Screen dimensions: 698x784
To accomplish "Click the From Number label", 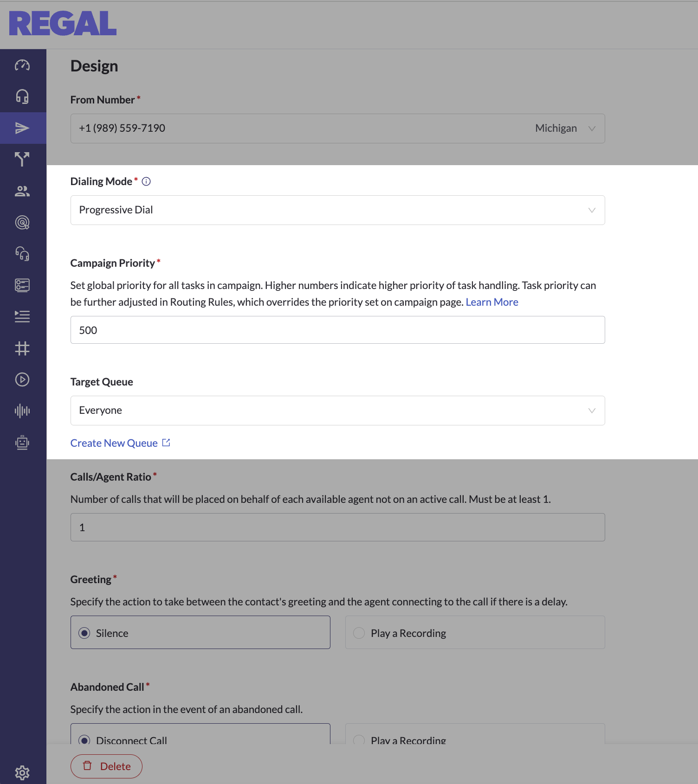I will point(103,100).
